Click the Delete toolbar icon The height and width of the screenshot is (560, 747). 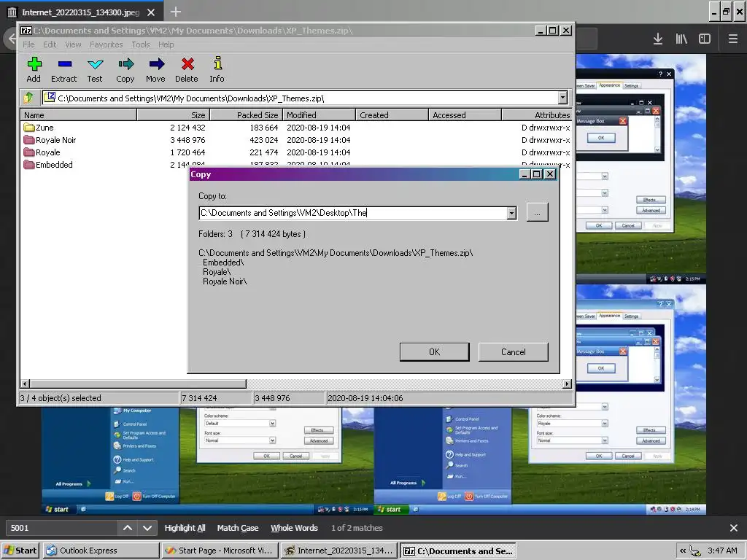coord(187,69)
